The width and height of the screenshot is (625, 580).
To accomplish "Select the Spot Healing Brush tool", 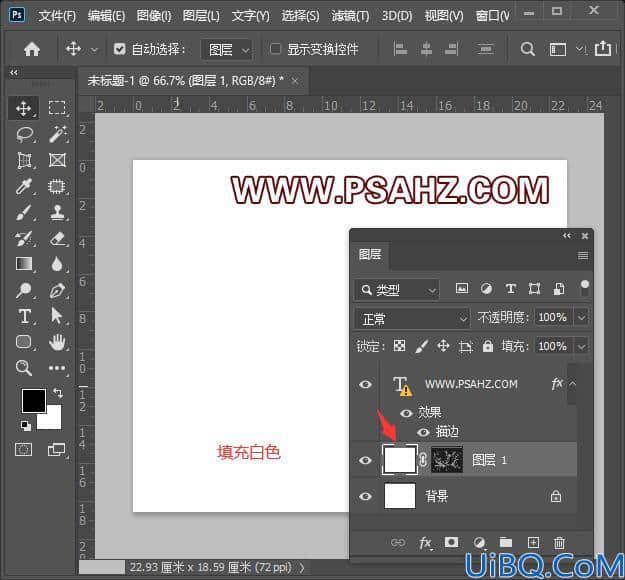I will [57, 186].
